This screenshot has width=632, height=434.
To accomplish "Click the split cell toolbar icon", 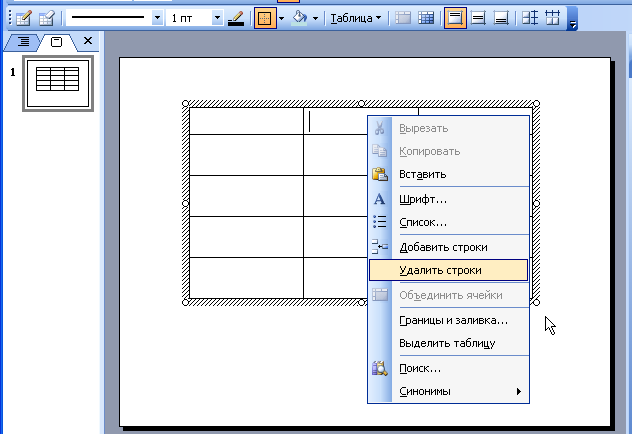I will 426,18.
